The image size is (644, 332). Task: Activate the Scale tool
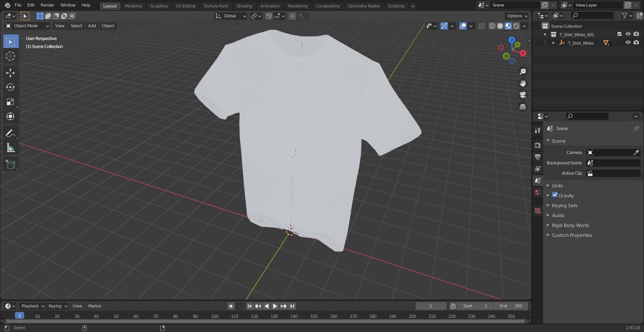(10, 102)
